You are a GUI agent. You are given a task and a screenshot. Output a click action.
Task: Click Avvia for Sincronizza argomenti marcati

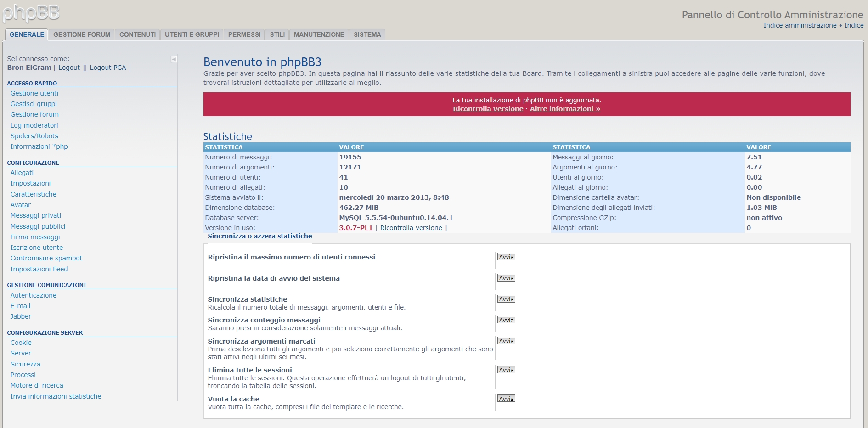506,341
